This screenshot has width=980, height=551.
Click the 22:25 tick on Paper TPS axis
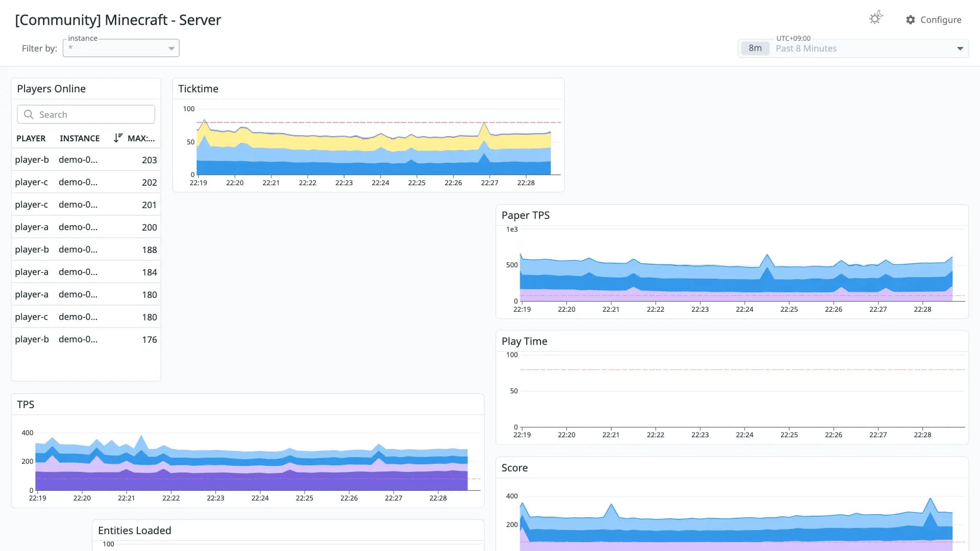click(x=789, y=309)
